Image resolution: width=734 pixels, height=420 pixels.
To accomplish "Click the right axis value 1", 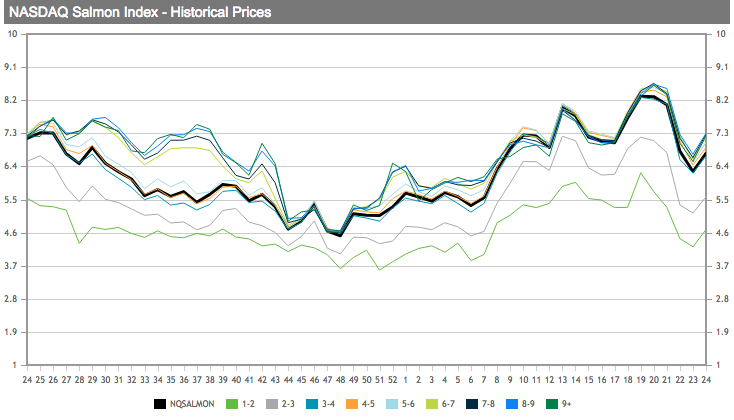I will click(x=719, y=365).
